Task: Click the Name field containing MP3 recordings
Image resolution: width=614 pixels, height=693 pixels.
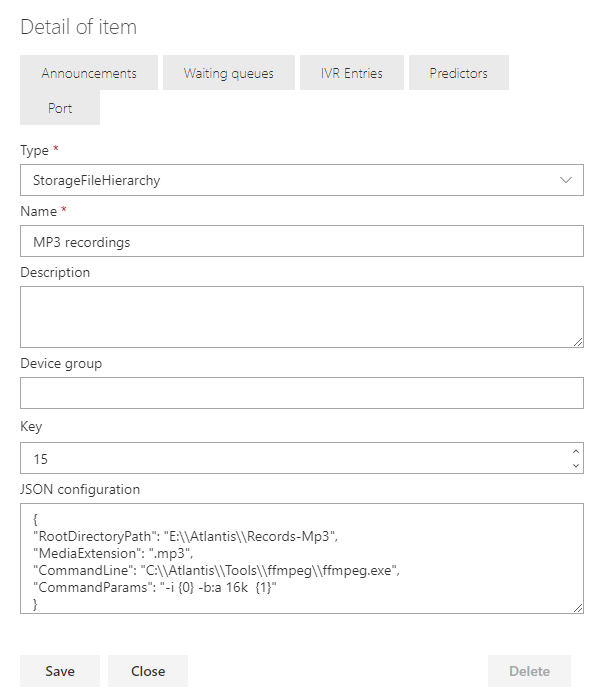Action: click(302, 241)
